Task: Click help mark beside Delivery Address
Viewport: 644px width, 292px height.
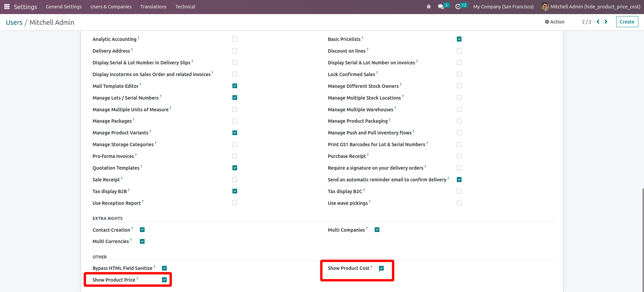Action: 132,49
